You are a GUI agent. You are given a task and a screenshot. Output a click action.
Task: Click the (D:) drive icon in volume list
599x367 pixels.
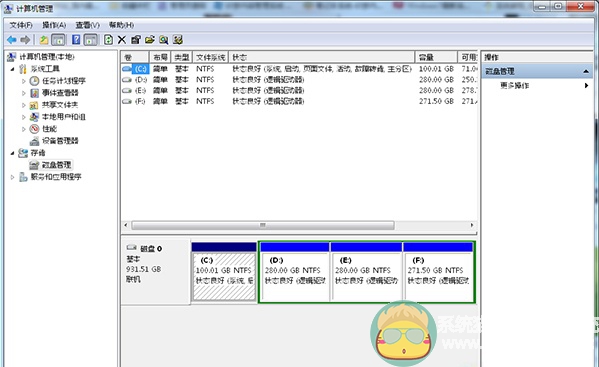127,80
